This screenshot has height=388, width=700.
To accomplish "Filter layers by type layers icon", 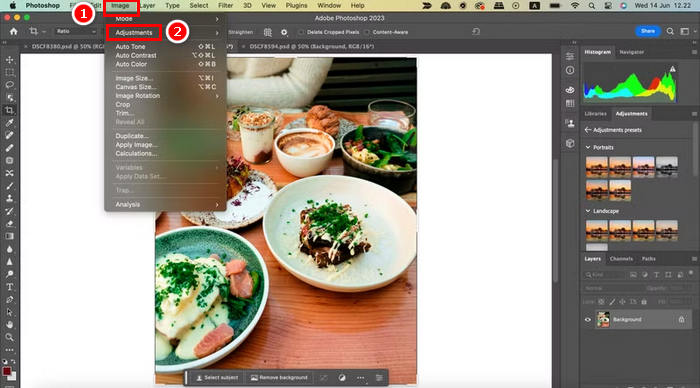I will tap(656, 275).
